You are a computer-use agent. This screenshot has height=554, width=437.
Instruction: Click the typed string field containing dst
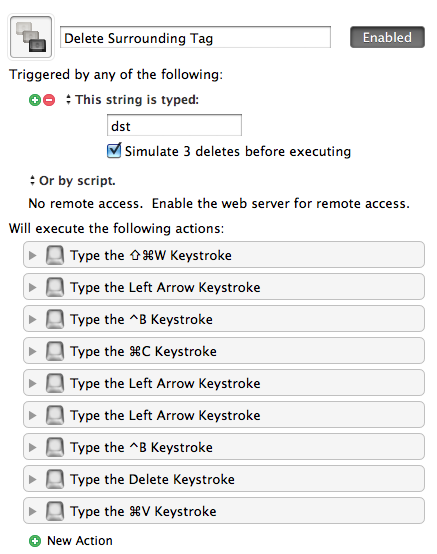(175, 125)
